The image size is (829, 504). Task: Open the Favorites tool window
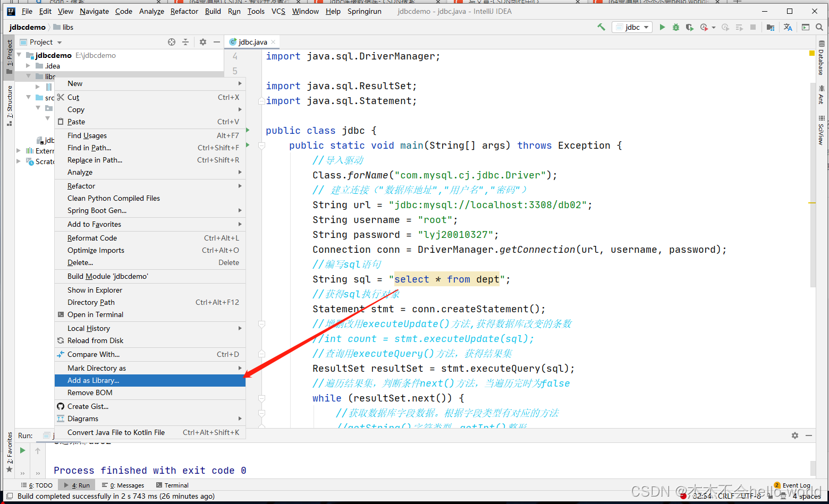(x=10, y=452)
